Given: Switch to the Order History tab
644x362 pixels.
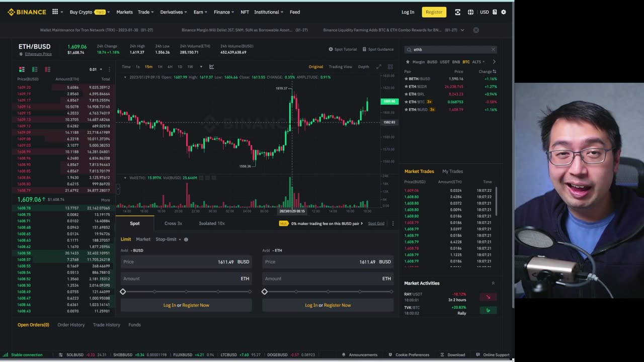Looking at the screenshot, I should [71, 325].
